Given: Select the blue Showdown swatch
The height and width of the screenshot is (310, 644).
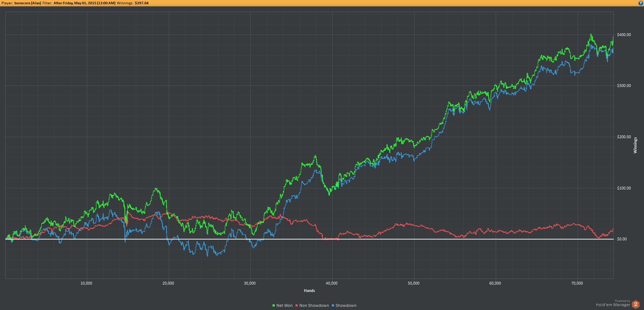Looking at the screenshot, I should tap(333, 305).
